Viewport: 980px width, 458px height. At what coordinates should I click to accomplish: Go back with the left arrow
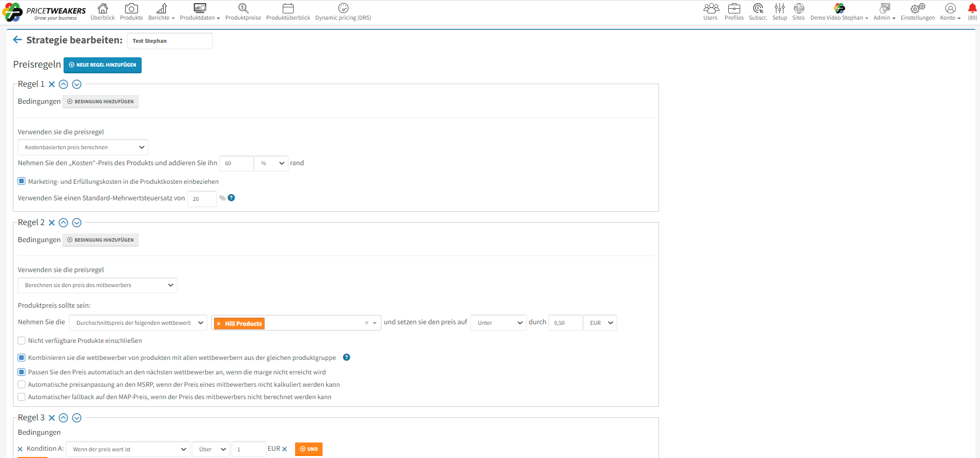tap(18, 40)
